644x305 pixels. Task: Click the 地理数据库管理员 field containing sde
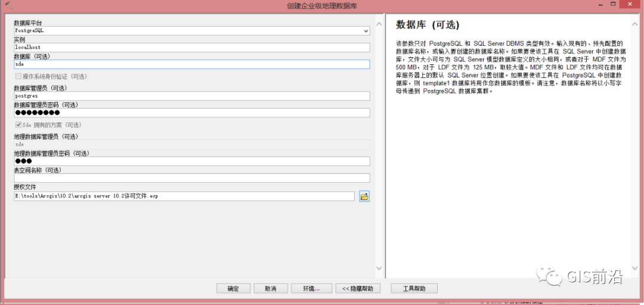pos(192,145)
